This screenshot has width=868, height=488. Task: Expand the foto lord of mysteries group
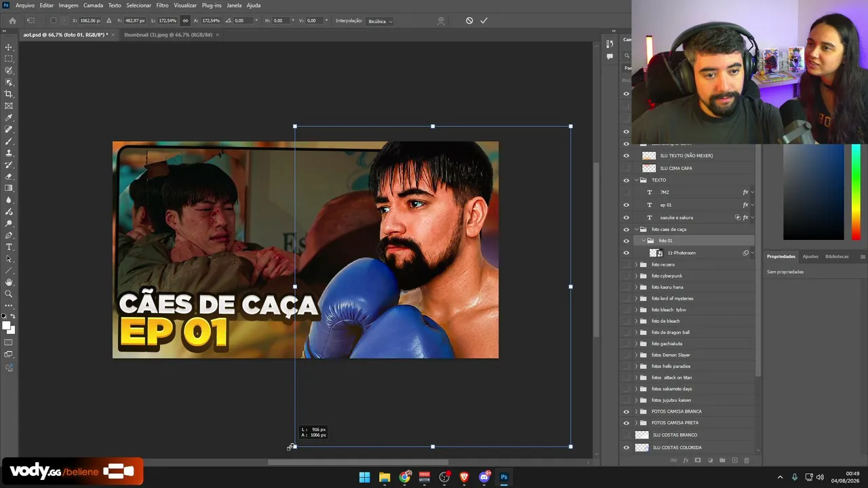pyautogui.click(x=636, y=298)
